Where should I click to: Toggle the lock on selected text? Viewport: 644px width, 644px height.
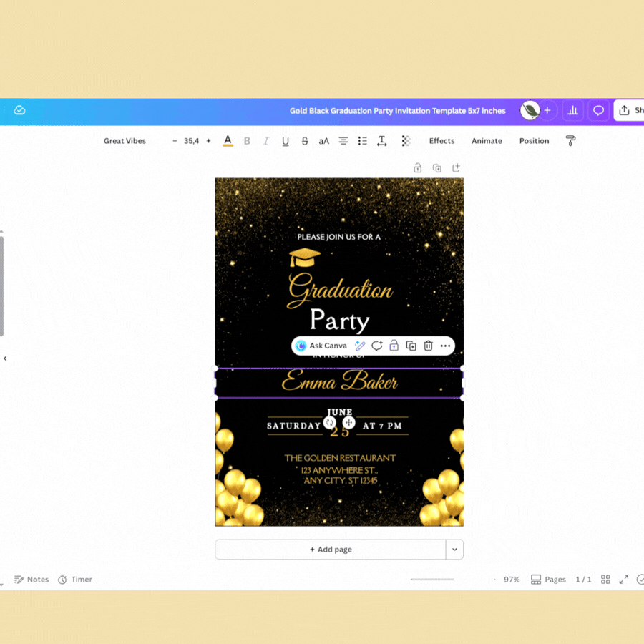394,346
